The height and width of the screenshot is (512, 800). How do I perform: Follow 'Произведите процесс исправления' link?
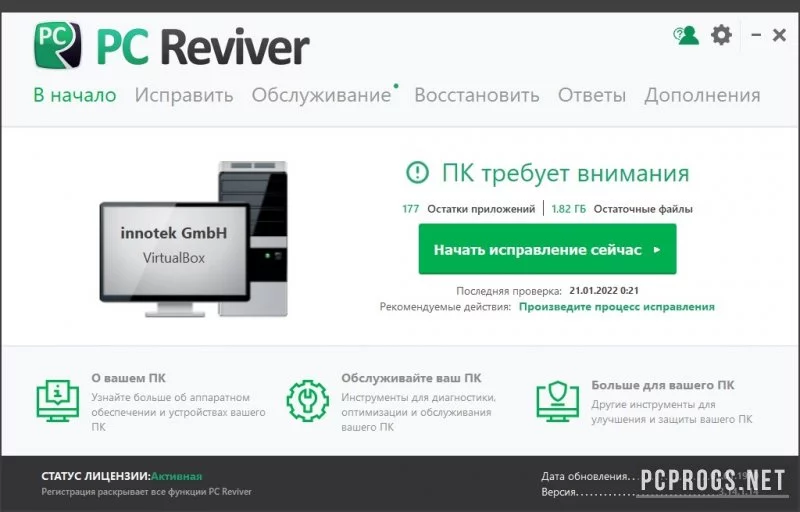point(617,306)
